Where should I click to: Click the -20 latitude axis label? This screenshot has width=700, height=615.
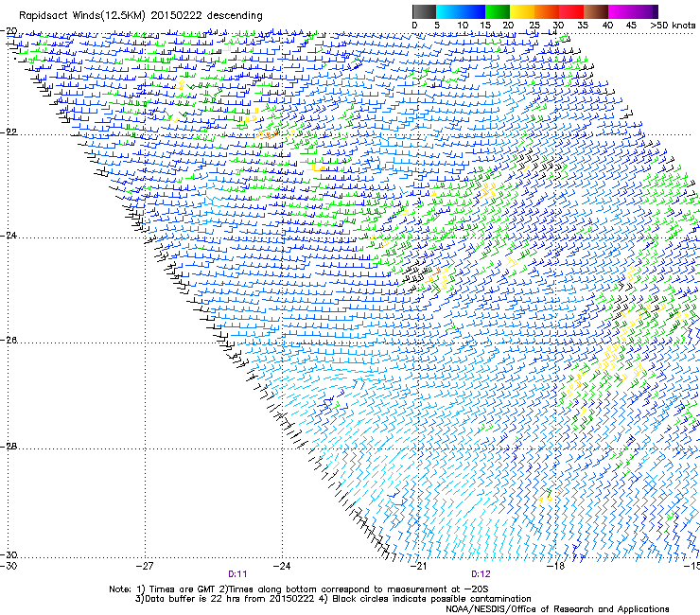(9, 31)
